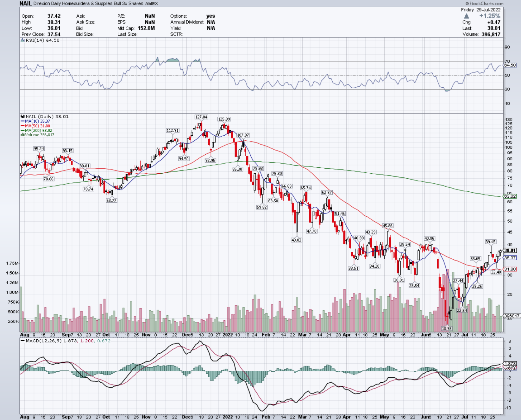Click the Volume 396,817 header value

coord(491,34)
